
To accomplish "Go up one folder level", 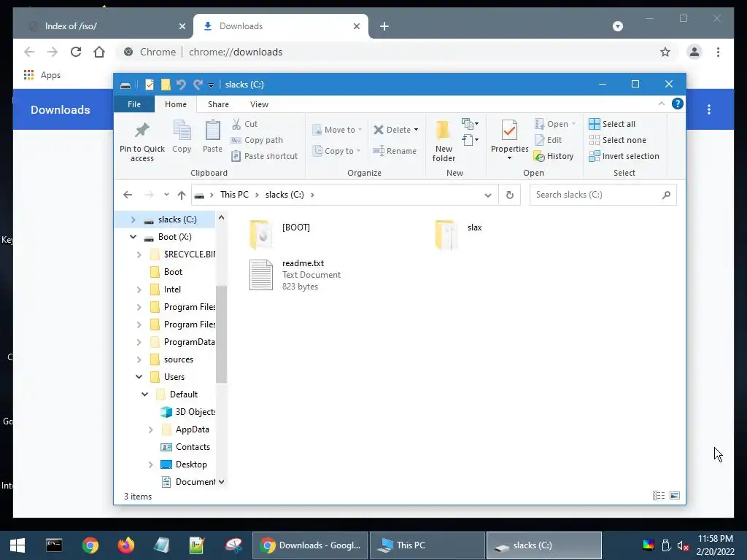I will [182, 195].
